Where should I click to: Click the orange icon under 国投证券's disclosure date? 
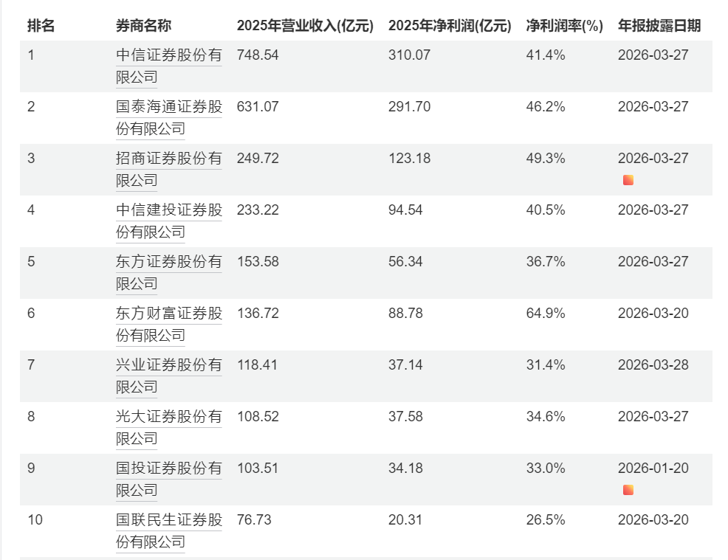[628, 490]
